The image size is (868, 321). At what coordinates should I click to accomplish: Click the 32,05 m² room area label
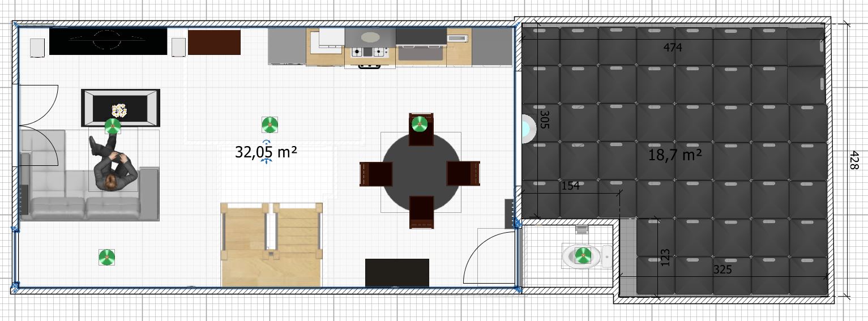pos(266,152)
